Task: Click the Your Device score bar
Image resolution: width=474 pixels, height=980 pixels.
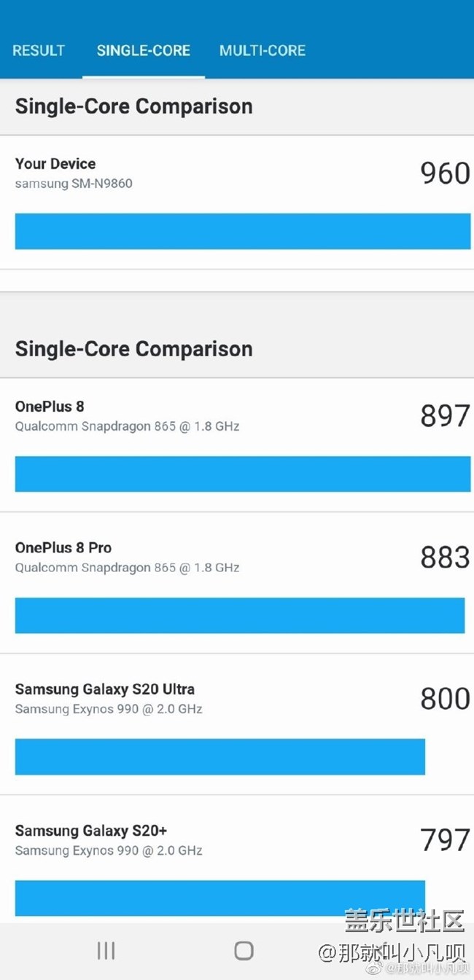Action: [243, 231]
